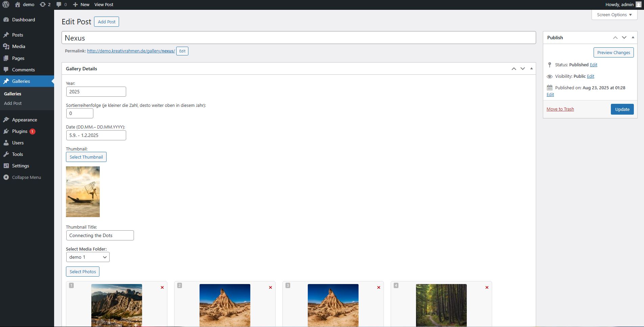Remove the first gallery photo with red X

click(162, 287)
